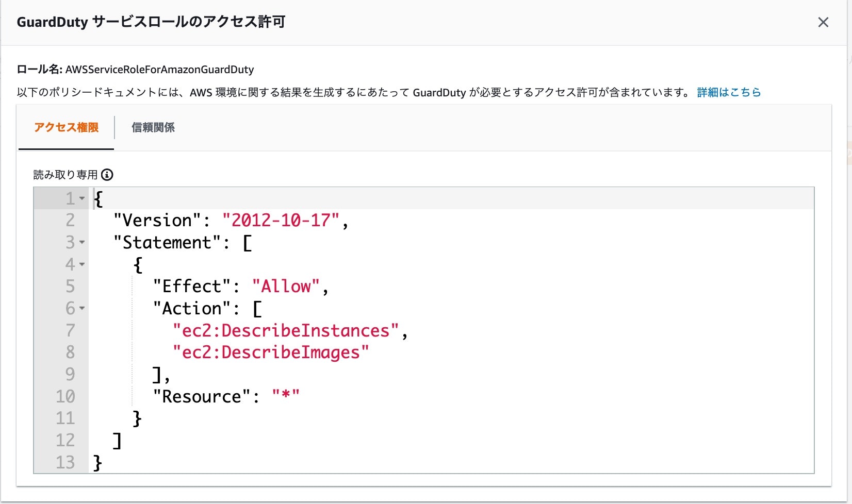Switch to the 信頼関係 tab
Screen dimensions: 852x504
point(153,127)
